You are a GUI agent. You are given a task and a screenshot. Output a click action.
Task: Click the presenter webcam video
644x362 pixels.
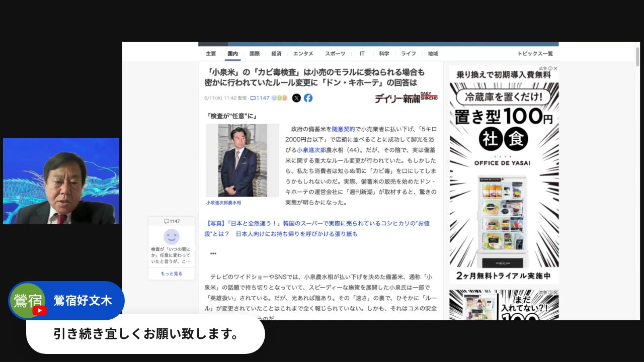61,181
